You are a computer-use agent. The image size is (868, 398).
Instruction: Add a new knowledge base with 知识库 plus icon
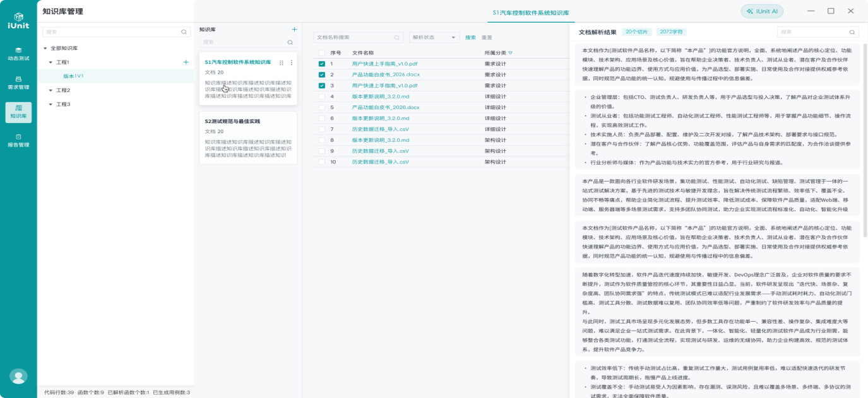(294, 29)
